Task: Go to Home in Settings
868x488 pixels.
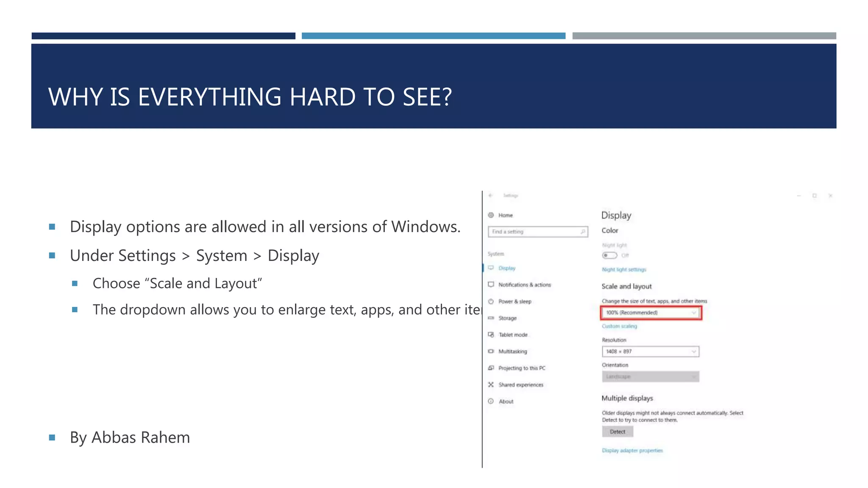Action: 506,215
